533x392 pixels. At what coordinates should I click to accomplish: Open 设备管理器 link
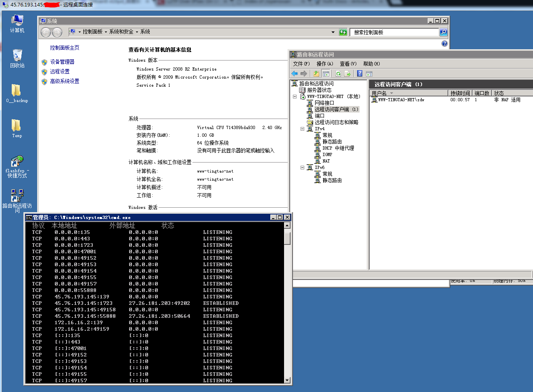click(x=62, y=62)
